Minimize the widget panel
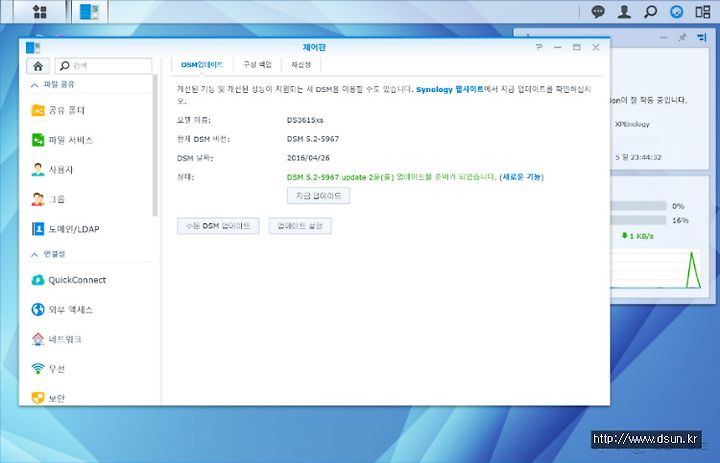Viewport: 720px width, 463px height. (663, 37)
